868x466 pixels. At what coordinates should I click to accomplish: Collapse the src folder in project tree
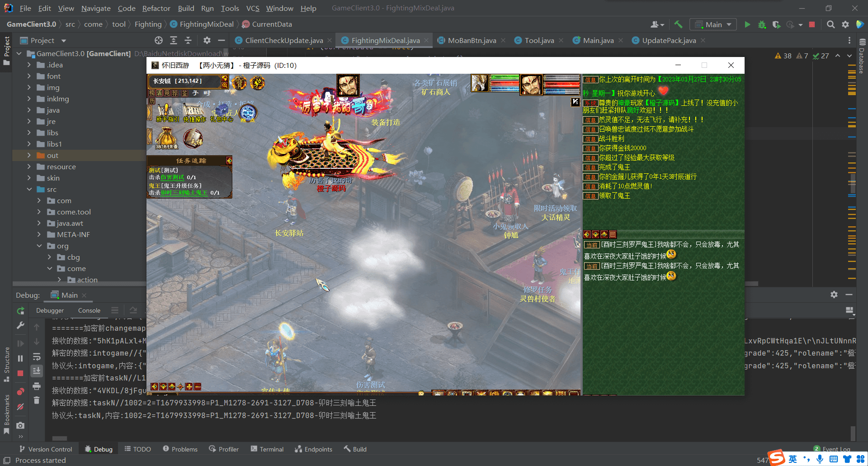[x=29, y=189]
